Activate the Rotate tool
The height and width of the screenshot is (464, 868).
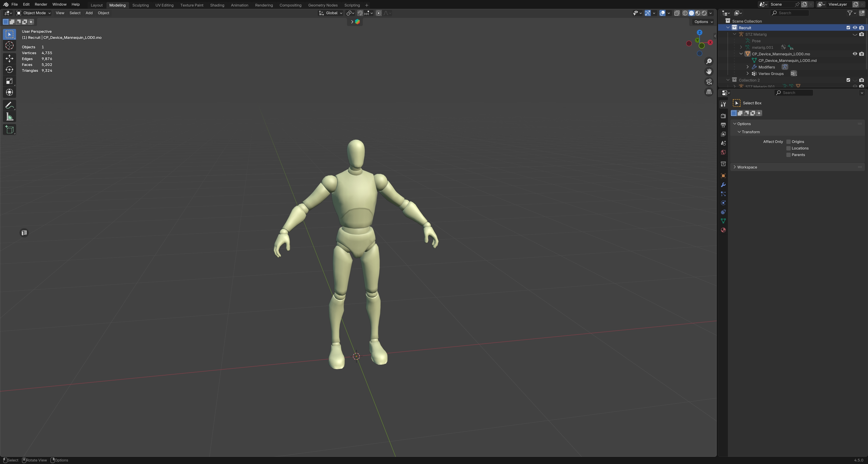[9, 70]
